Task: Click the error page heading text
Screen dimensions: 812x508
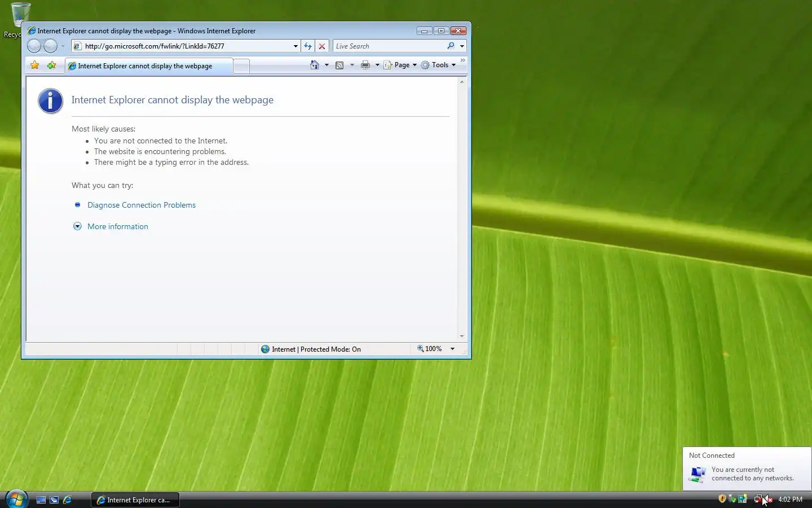Action: coord(173,100)
